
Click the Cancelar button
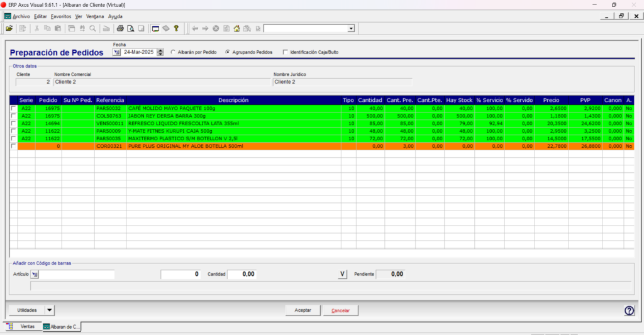(x=340, y=310)
